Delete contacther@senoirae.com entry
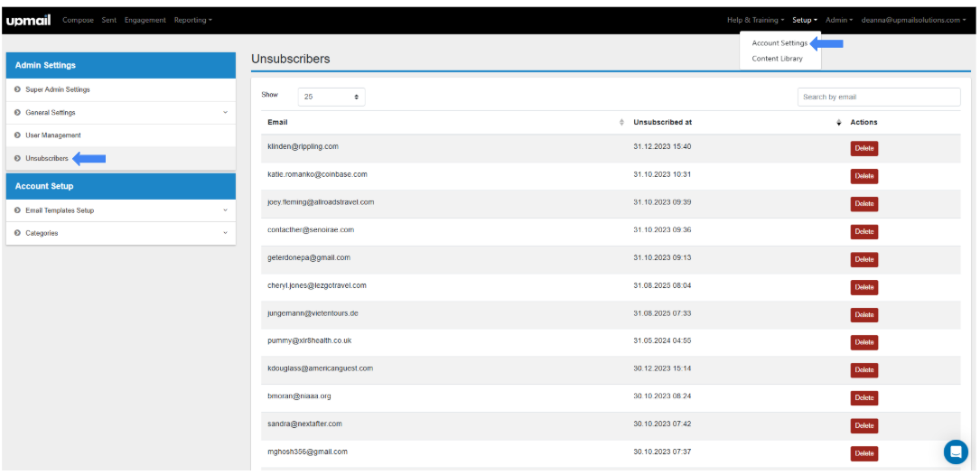980x475 pixels. click(x=863, y=232)
